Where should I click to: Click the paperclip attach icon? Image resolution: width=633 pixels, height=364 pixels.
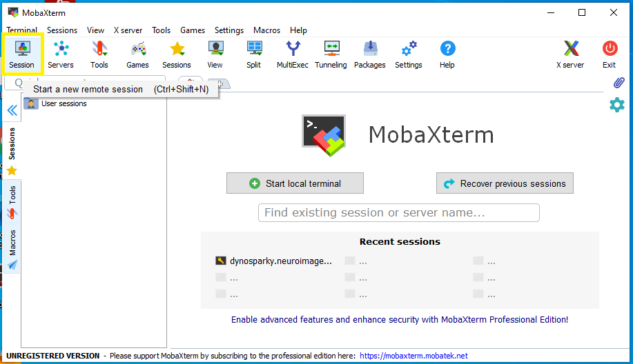[x=619, y=83]
